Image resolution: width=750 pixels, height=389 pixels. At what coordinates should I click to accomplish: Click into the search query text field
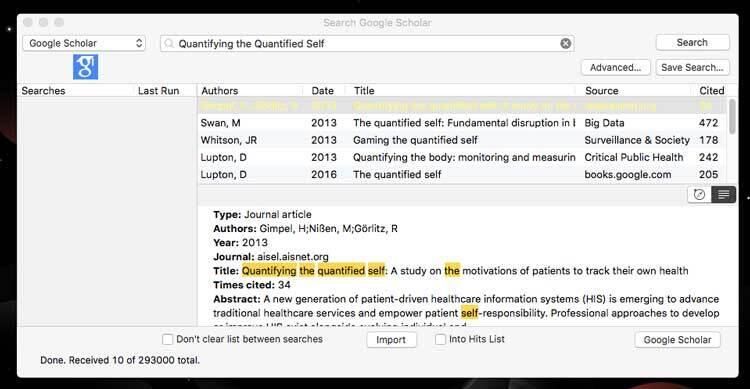[x=367, y=44]
